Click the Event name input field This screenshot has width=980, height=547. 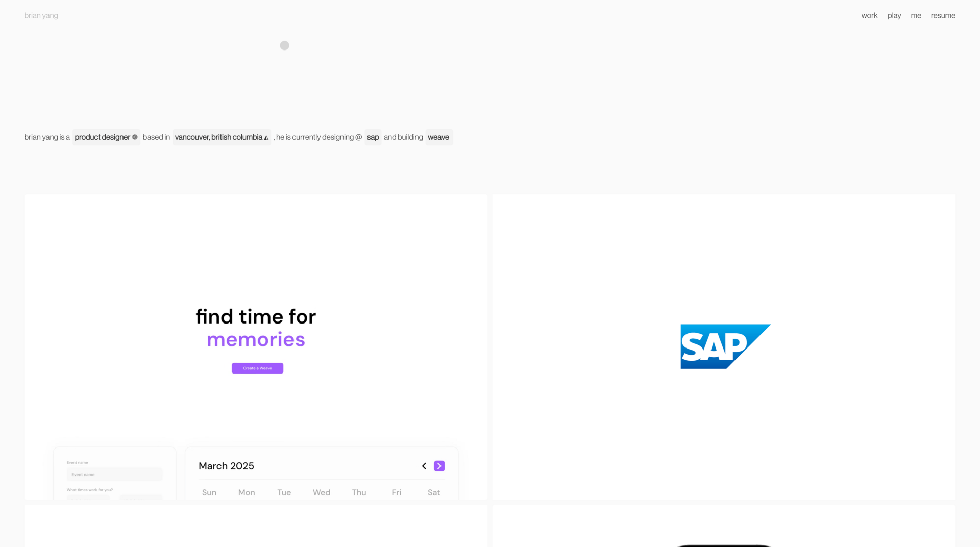(x=114, y=475)
